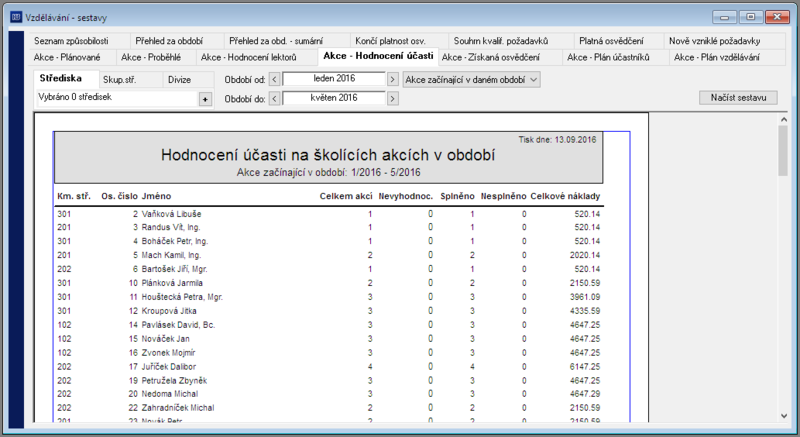800x437 pixels.
Task: Click the Načíst sestavu button
Action: tap(738, 97)
